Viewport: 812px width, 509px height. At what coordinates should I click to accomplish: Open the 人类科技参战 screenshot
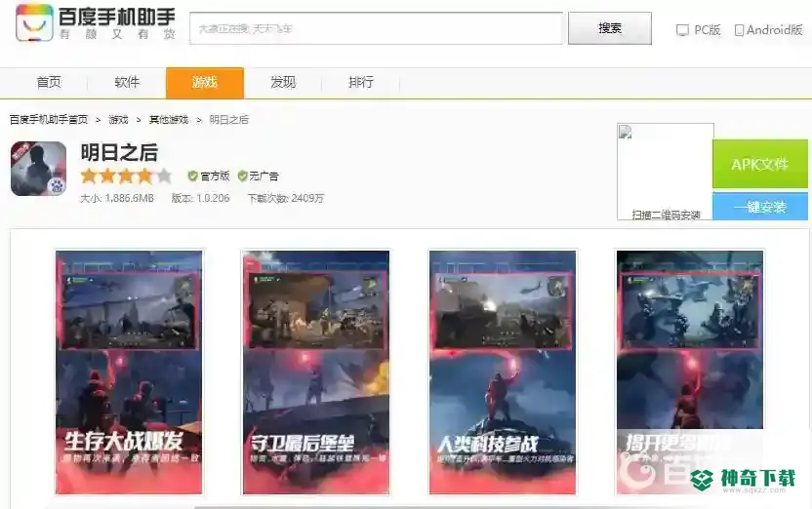click(503, 372)
